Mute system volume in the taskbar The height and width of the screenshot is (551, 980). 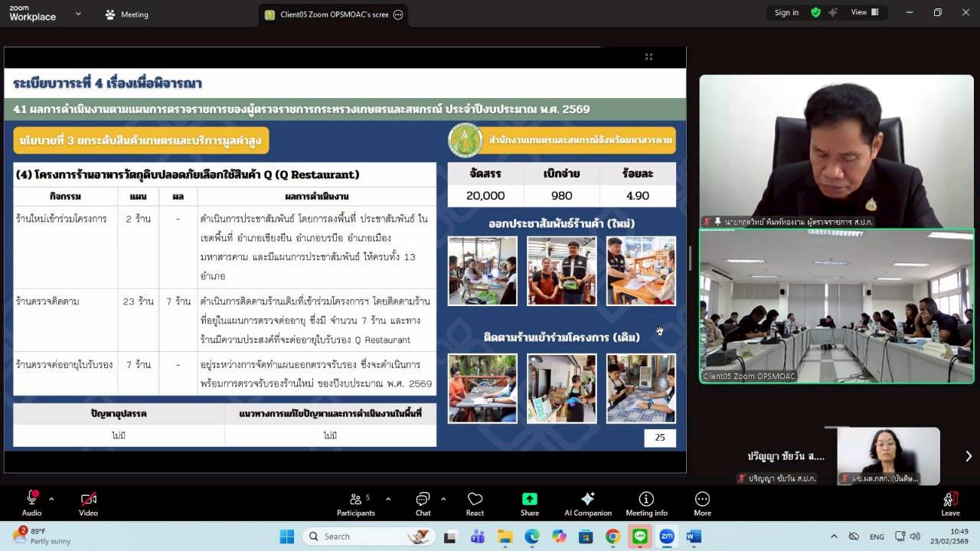916,536
